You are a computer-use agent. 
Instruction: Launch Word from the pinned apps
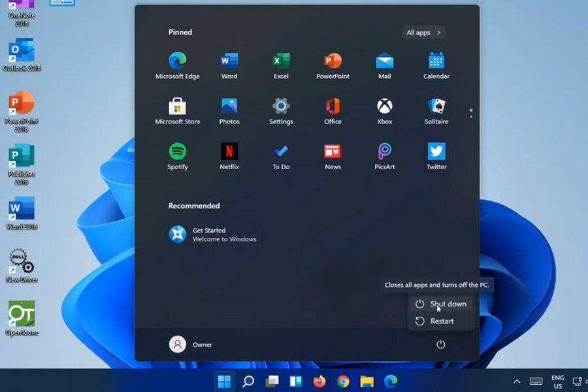point(229,65)
